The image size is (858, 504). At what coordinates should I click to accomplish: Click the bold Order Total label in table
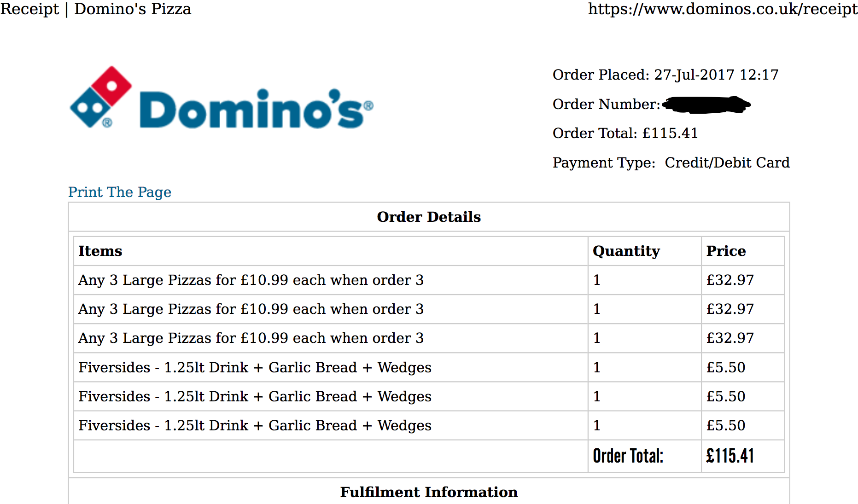[628, 456]
